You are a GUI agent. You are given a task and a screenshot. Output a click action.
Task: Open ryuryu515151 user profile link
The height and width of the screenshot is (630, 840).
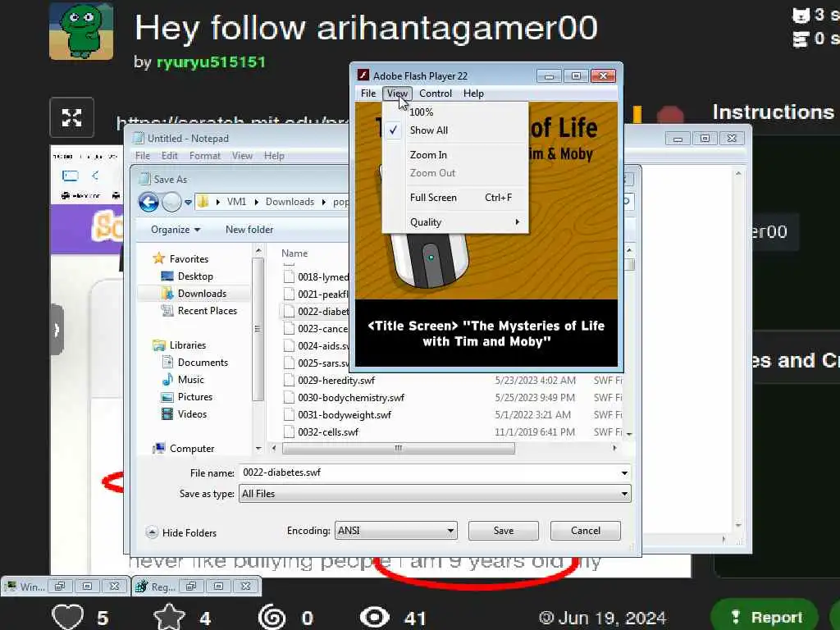[211, 62]
